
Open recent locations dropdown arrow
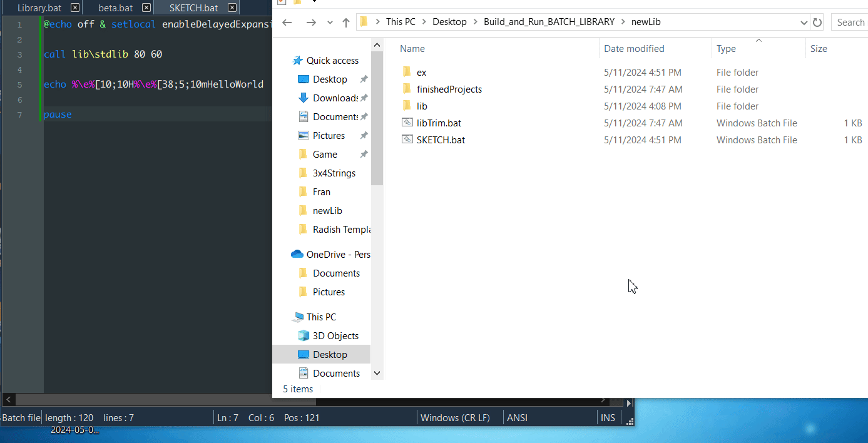[x=330, y=23]
